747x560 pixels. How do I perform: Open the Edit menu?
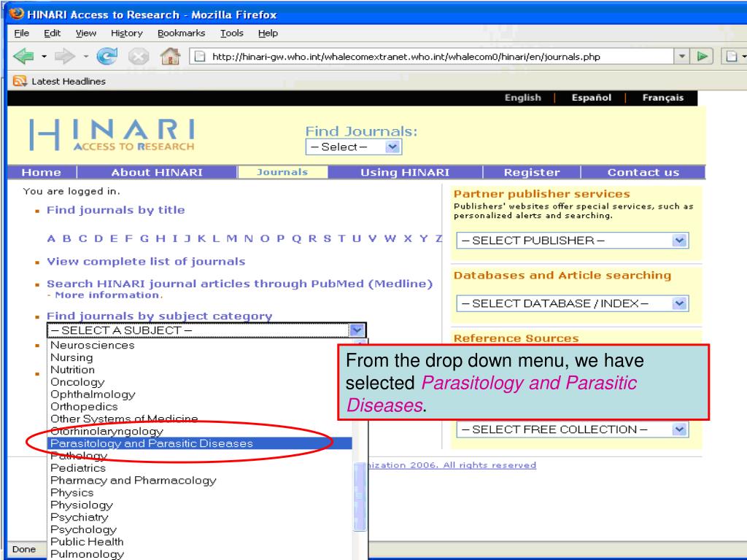[52, 33]
